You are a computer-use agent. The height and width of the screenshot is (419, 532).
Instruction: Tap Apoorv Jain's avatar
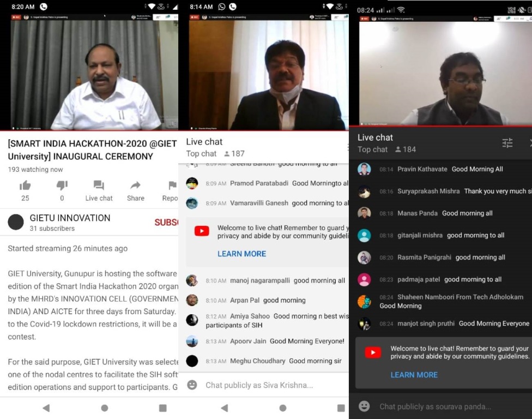pos(192,341)
